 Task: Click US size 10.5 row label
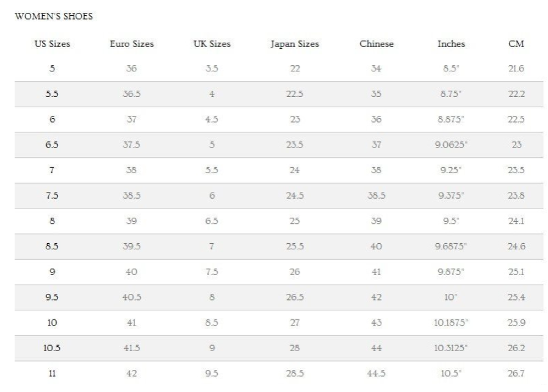point(52,348)
